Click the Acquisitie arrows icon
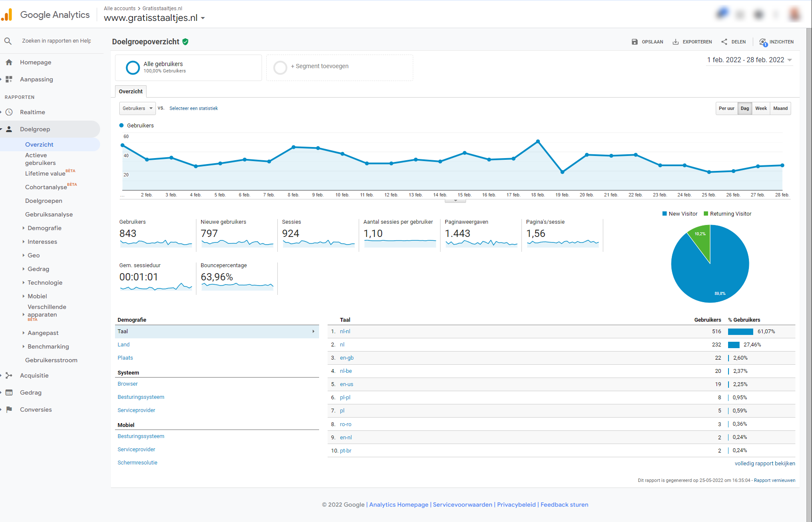Screen dimensions: 812x522 pos(9,375)
